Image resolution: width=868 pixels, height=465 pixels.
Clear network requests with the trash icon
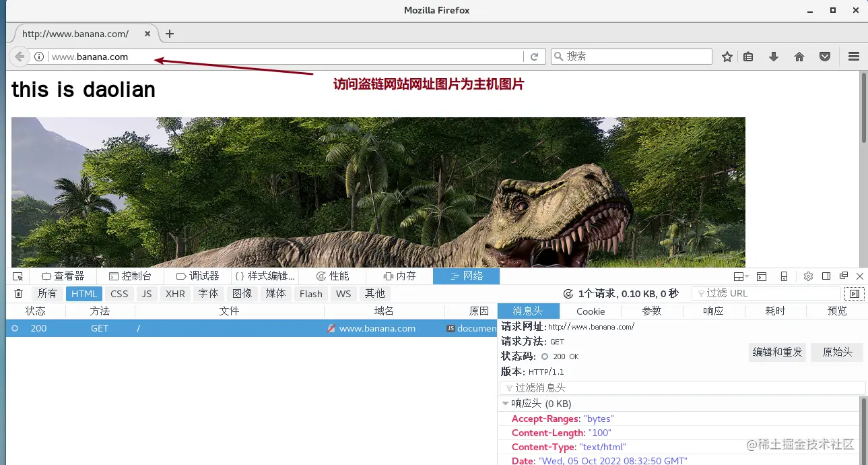[18, 293]
